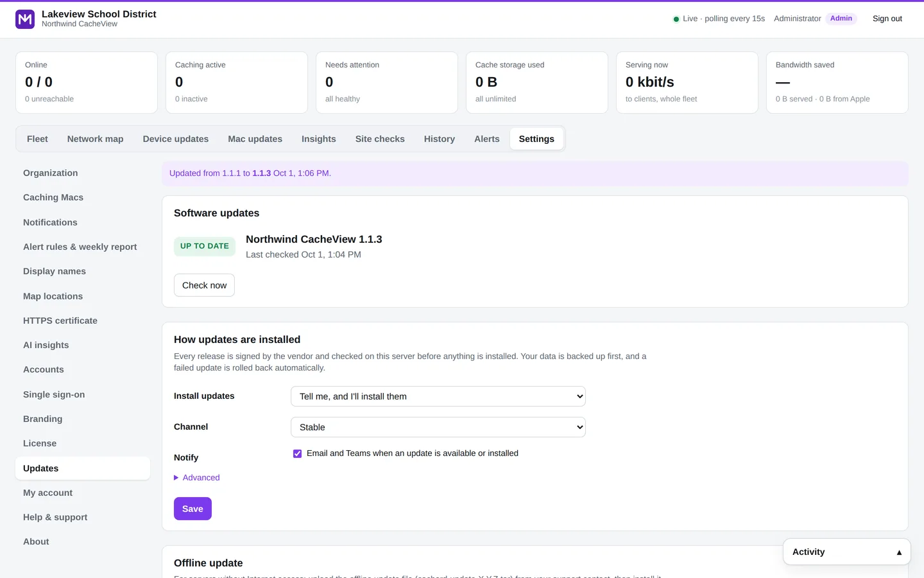Go to the Mac updates tab
924x578 pixels.
coord(255,139)
